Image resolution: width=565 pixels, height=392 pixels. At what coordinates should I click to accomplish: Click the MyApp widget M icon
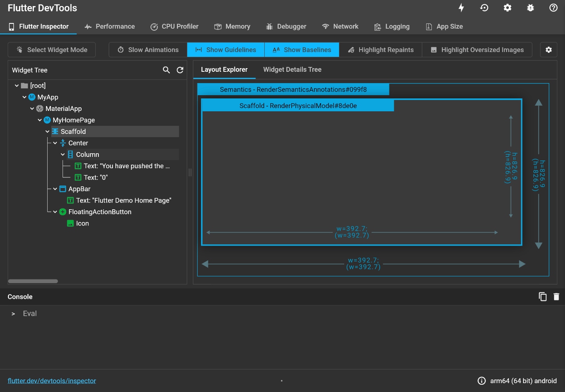click(32, 97)
